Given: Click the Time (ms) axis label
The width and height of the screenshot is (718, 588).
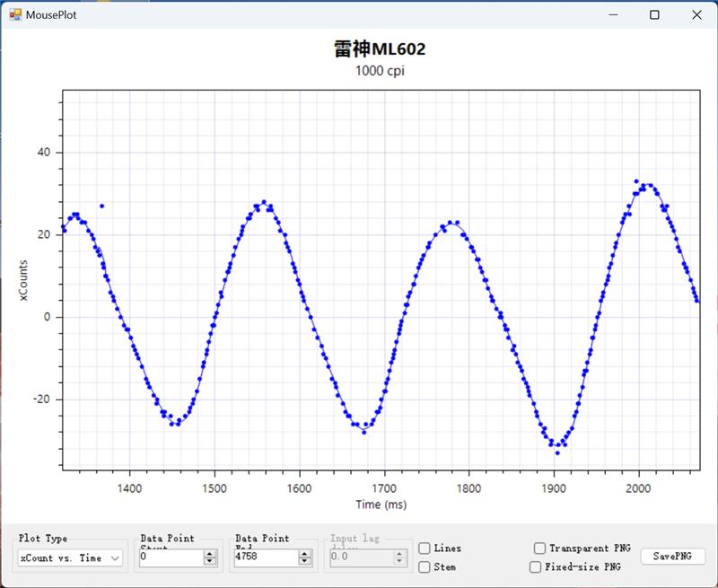Looking at the screenshot, I should tap(381, 505).
